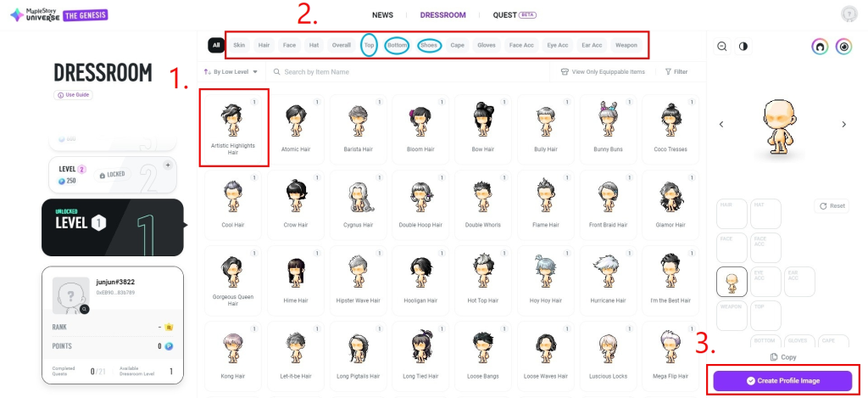Show next character pose with right arrow
Viewport: 868px width, 398px height.
(843, 124)
